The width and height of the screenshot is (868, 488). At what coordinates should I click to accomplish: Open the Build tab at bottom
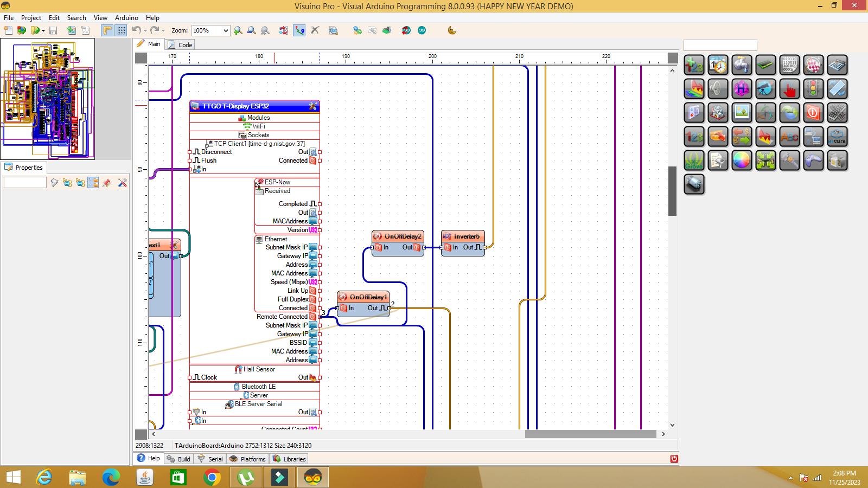tap(178, 459)
